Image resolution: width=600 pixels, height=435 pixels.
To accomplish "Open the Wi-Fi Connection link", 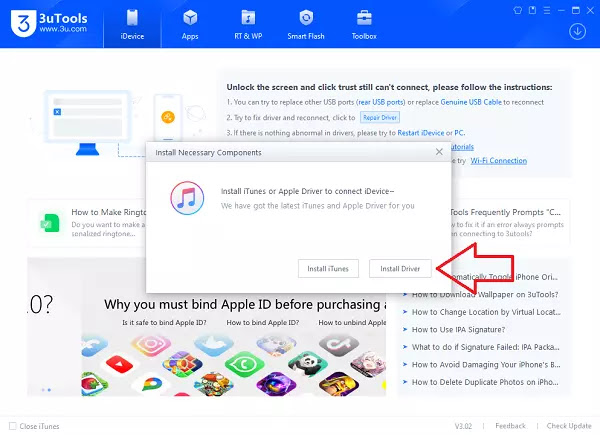I will pyautogui.click(x=499, y=161).
